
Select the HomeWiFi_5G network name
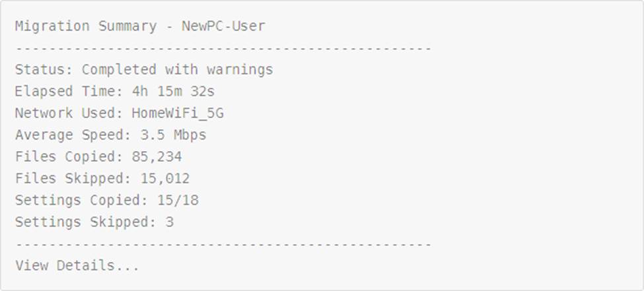click(x=178, y=113)
